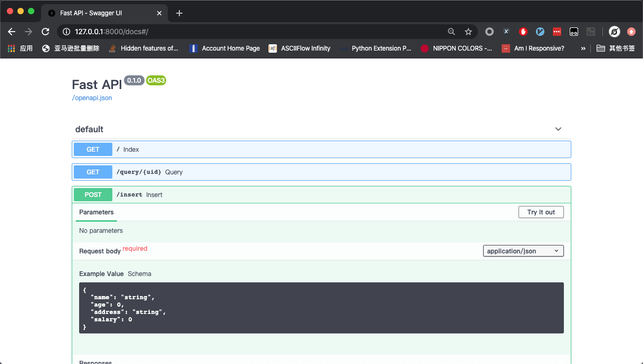The width and height of the screenshot is (643, 364).
Task: Open the 其他书签 bookmarks folder
Action: pyautogui.click(x=616, y=48)
